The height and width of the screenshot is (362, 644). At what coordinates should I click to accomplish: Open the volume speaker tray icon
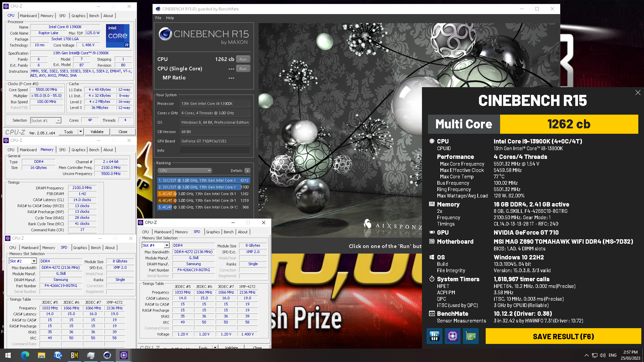(x=603, y=355)
